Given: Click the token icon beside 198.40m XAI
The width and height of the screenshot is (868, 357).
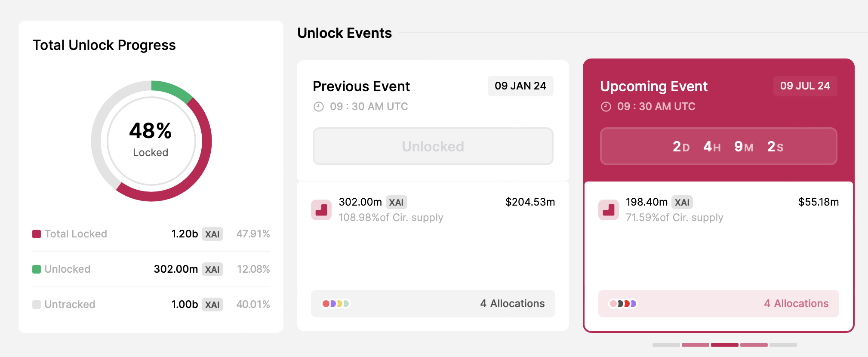Looking at the screenshot, I should (x=609, y=210).
